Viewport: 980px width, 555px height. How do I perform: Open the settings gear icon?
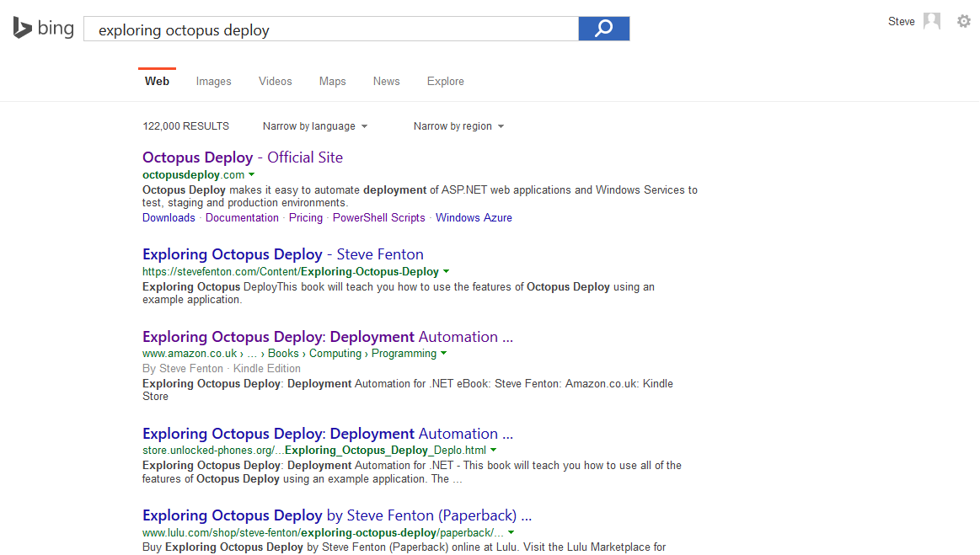pos(964,21)
